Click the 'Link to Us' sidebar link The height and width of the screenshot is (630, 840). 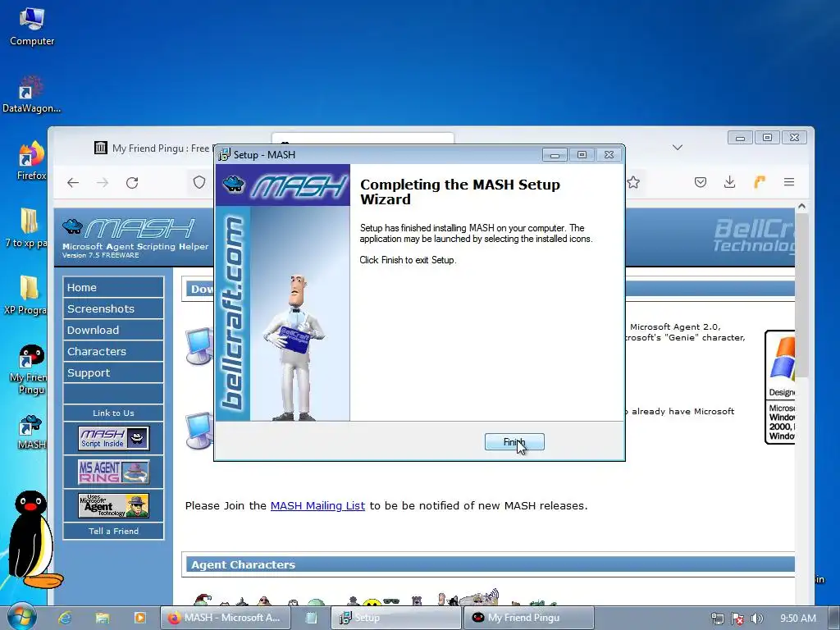click(x=113, y=413)
